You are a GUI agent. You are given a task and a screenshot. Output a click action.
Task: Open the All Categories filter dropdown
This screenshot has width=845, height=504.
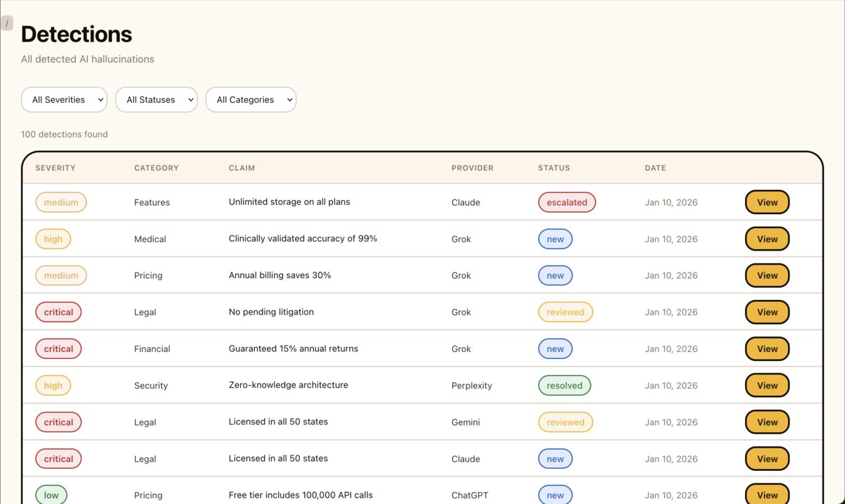[x=251, y=99]
